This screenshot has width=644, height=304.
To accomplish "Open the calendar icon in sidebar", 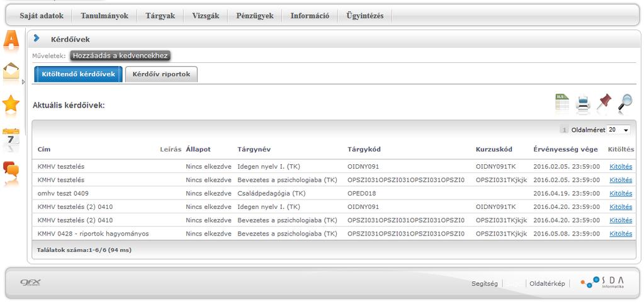I will click(11, 140).
